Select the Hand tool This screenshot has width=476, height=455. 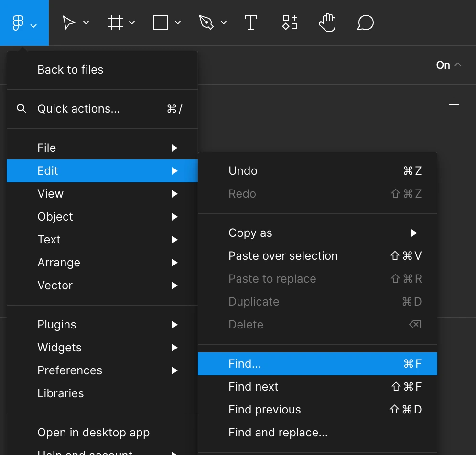[327, 23]
